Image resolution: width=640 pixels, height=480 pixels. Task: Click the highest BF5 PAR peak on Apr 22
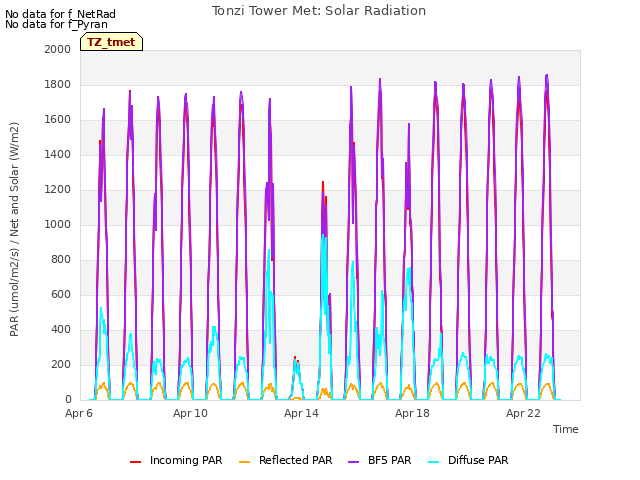[547, 75]
